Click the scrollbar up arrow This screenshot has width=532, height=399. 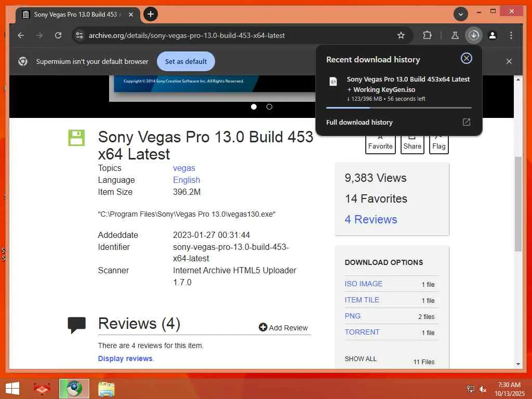[518, 79]
